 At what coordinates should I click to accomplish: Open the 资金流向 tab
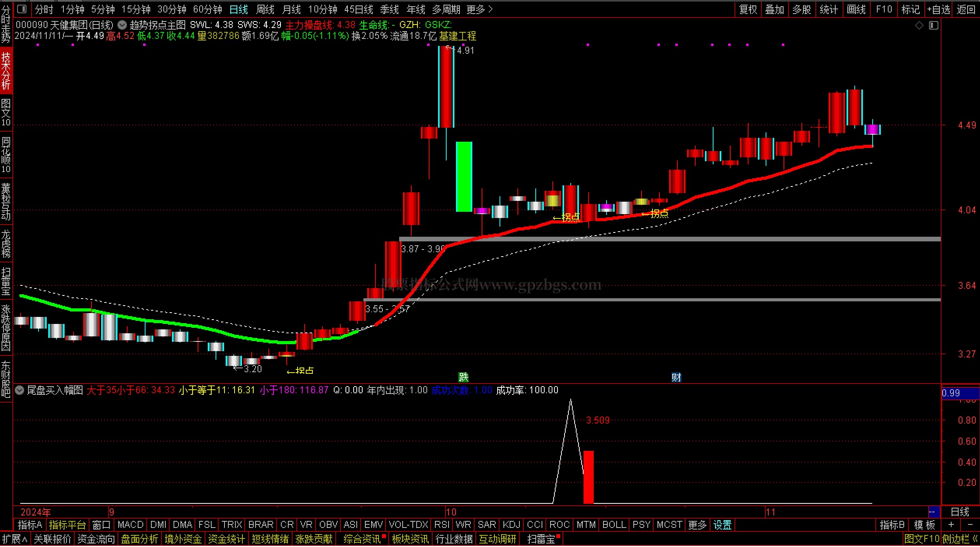tap(96, 539)
